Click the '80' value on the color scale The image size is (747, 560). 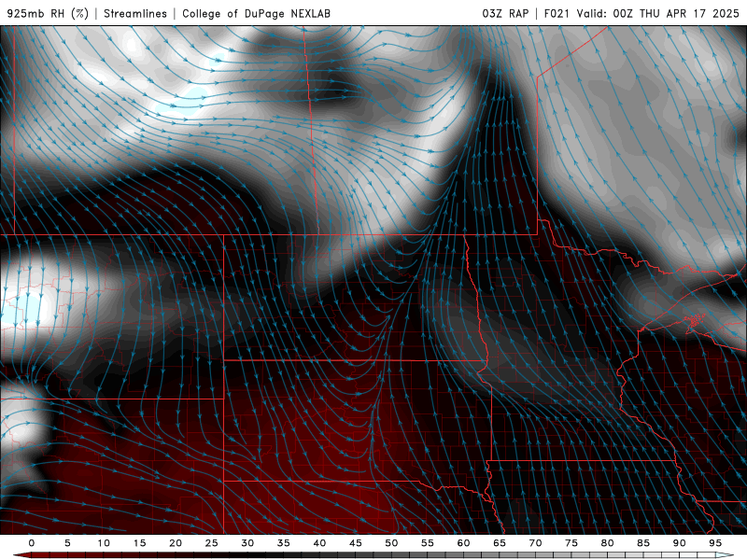coord(607,543)
